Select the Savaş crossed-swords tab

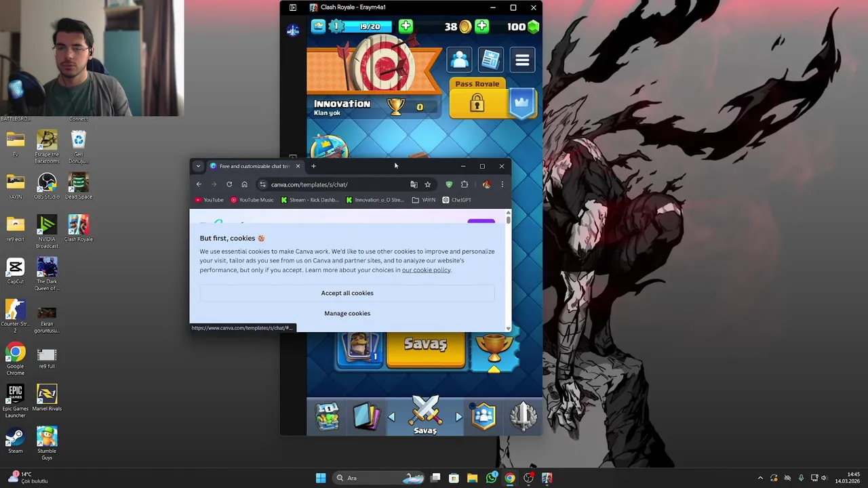pos(425,416)
